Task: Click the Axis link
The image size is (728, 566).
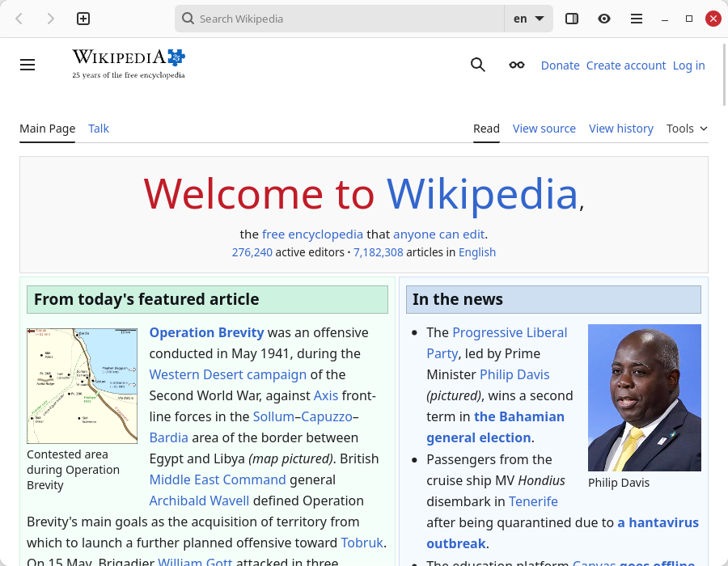Action: point(326,395)
